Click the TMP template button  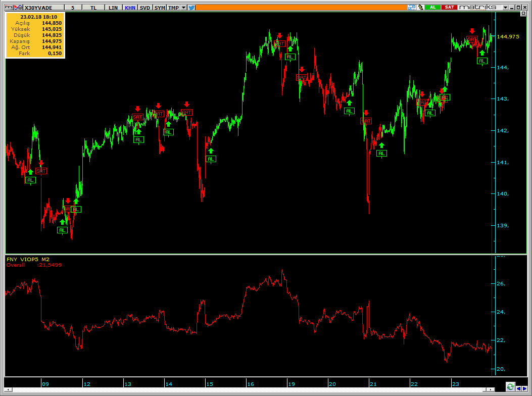point(173,8)
